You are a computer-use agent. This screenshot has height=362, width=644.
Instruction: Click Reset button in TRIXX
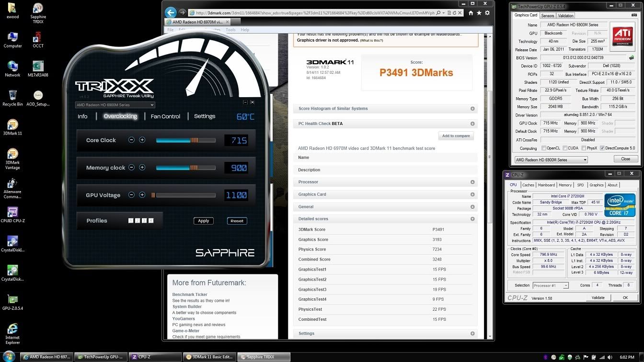coord(237,221)
